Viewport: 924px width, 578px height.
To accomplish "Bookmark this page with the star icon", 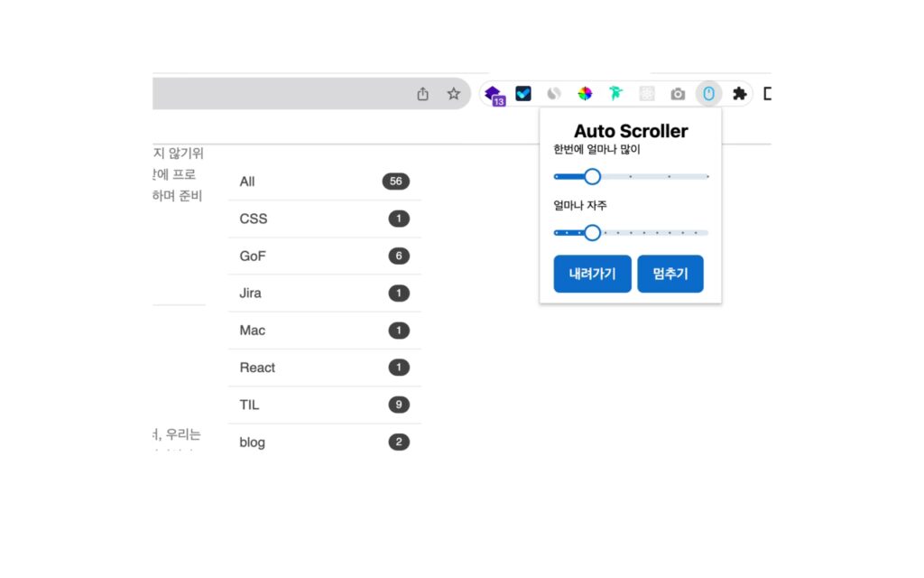I will 453,94.
